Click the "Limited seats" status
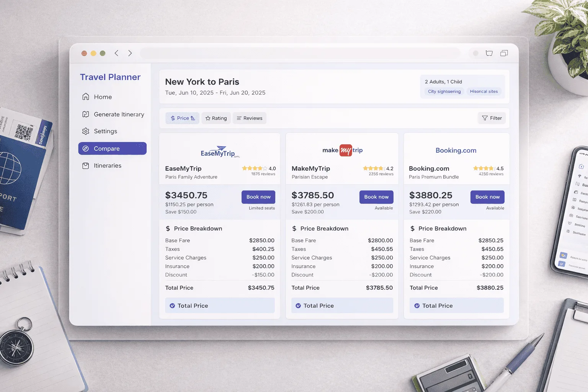Viewport: 588px width, 392px height. click(x=262, y=208)
